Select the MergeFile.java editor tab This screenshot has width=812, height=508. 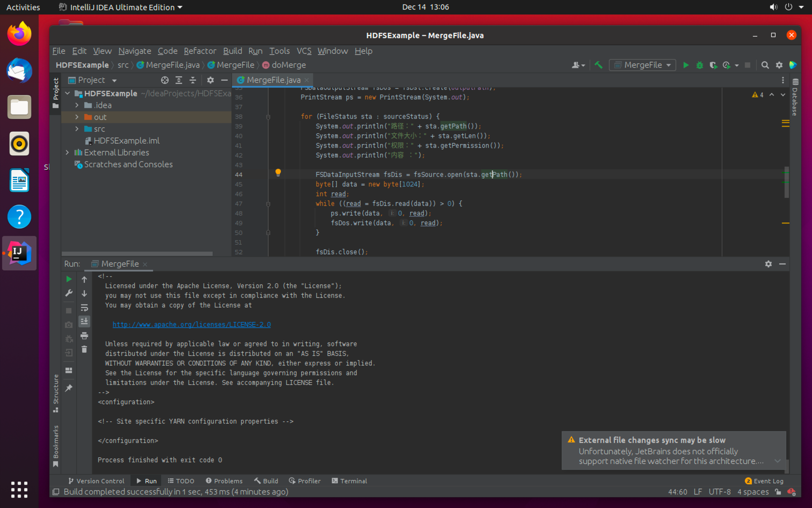click(273, 80)
